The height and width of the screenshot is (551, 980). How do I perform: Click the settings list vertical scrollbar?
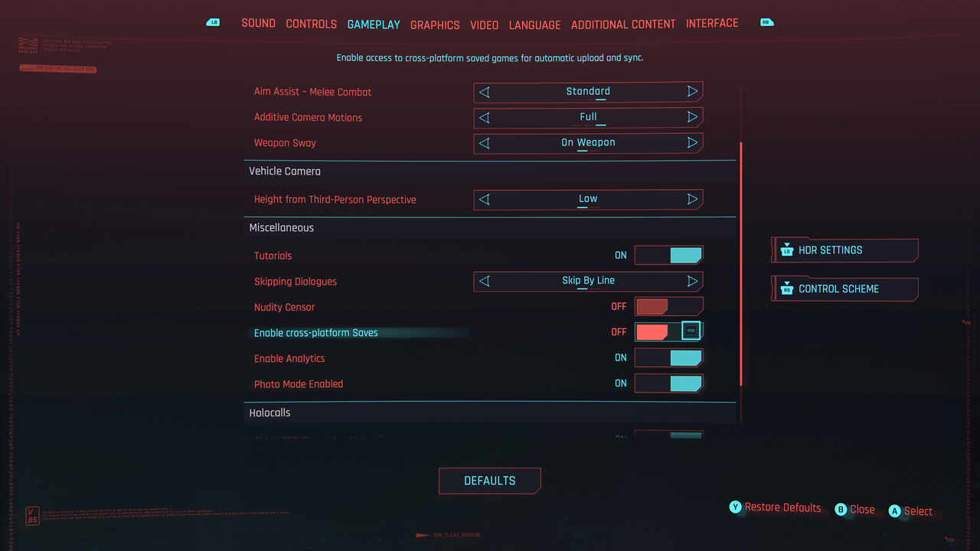pyautogui.click(x=741, y=264)
